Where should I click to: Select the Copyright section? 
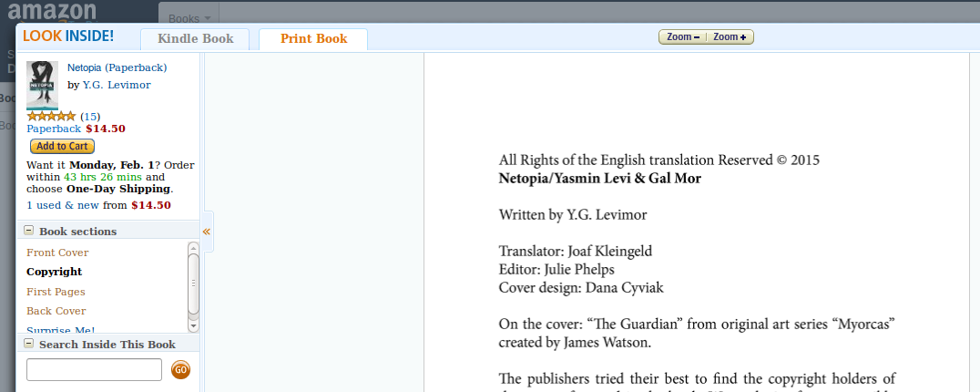(55, 272)
